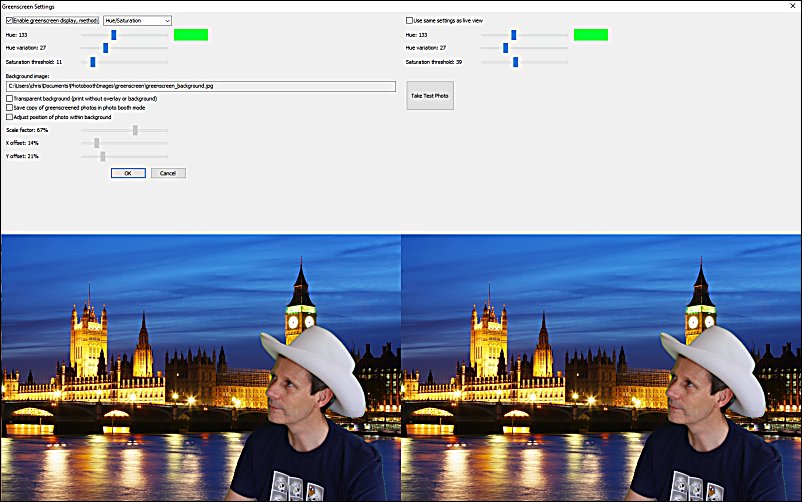Click the left green color swatch
Viewport: 802px width, 502px height.
coord(191,35)
